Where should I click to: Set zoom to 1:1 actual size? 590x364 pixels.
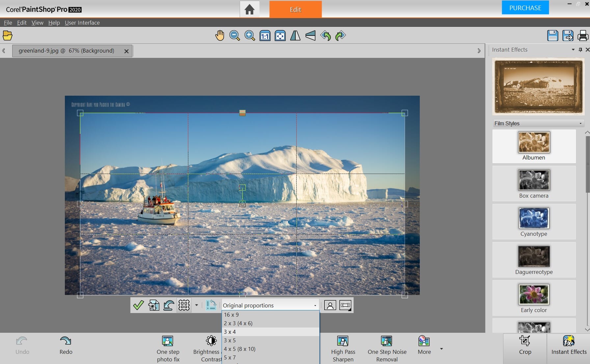coord(265,36)
